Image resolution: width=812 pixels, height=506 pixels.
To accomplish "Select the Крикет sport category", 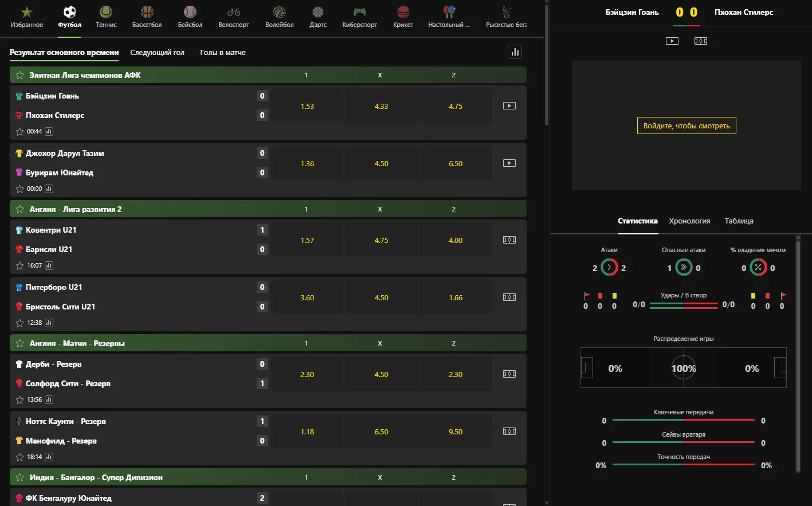I will coord(403,17).
